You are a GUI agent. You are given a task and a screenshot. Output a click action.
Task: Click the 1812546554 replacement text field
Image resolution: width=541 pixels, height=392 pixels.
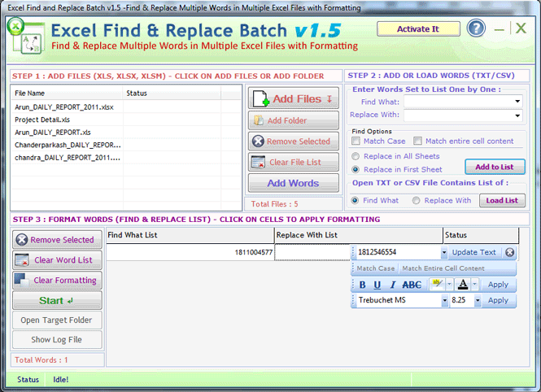399,252
